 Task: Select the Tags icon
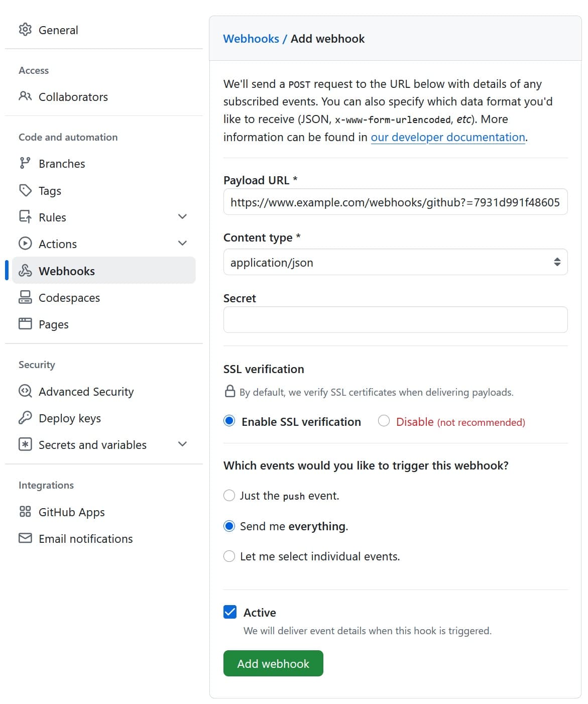click(25, 190)
